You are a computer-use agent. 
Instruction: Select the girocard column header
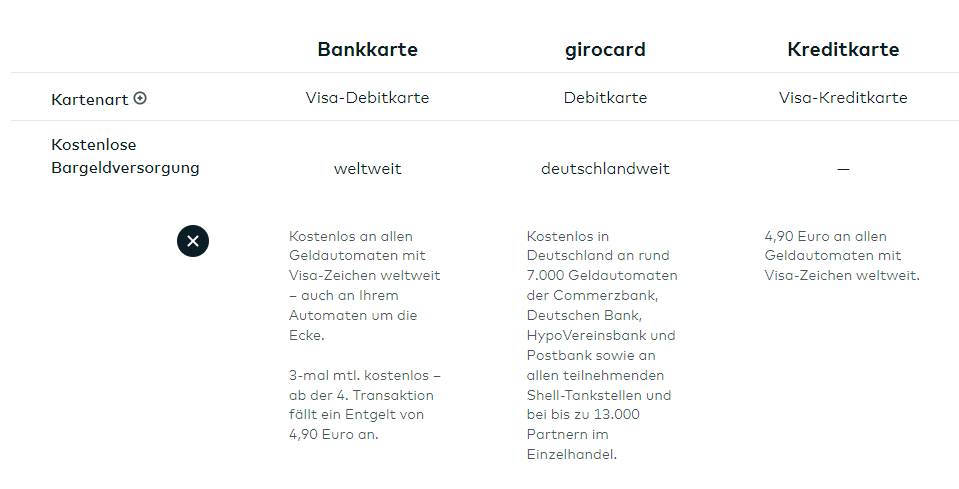(605, 49)
